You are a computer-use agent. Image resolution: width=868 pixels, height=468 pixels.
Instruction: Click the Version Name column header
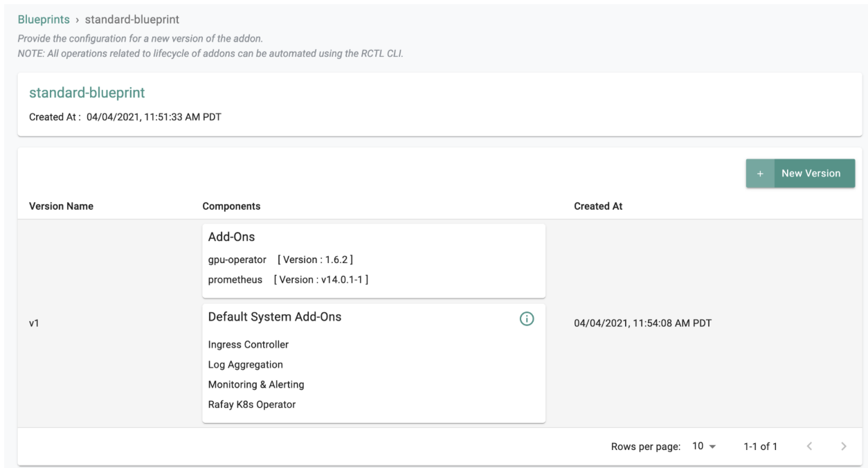61,206
